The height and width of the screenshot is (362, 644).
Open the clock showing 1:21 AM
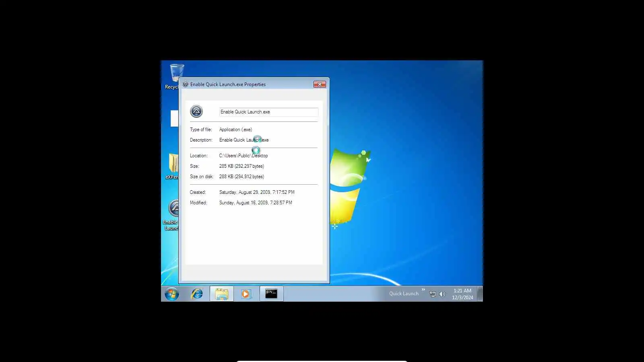click(x=462, y=294)
